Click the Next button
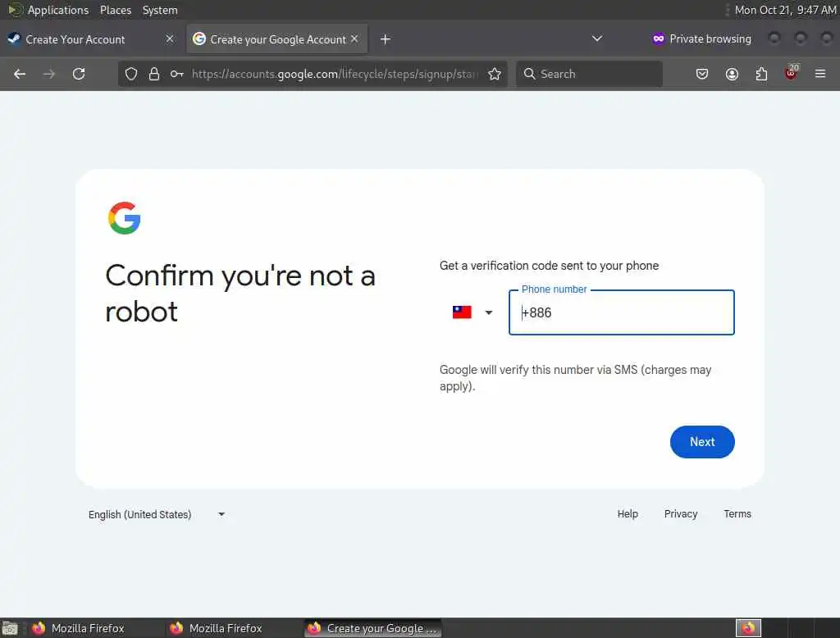The height and width of the screenshot is (638, 840). (702, 442)
